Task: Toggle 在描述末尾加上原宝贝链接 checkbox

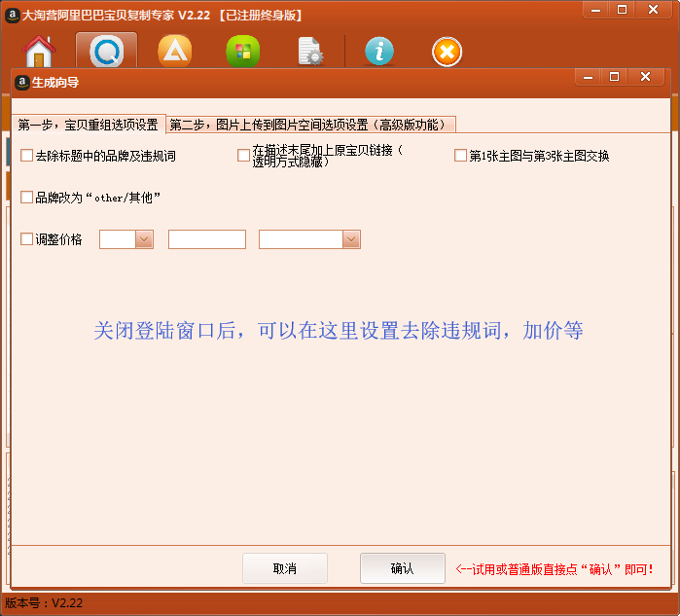Action: 244,156
